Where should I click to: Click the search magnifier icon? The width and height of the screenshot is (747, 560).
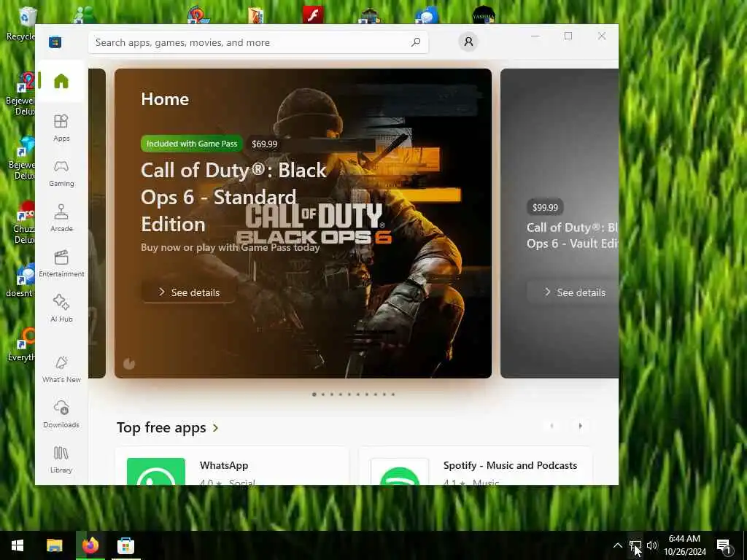tap(415, 42)
